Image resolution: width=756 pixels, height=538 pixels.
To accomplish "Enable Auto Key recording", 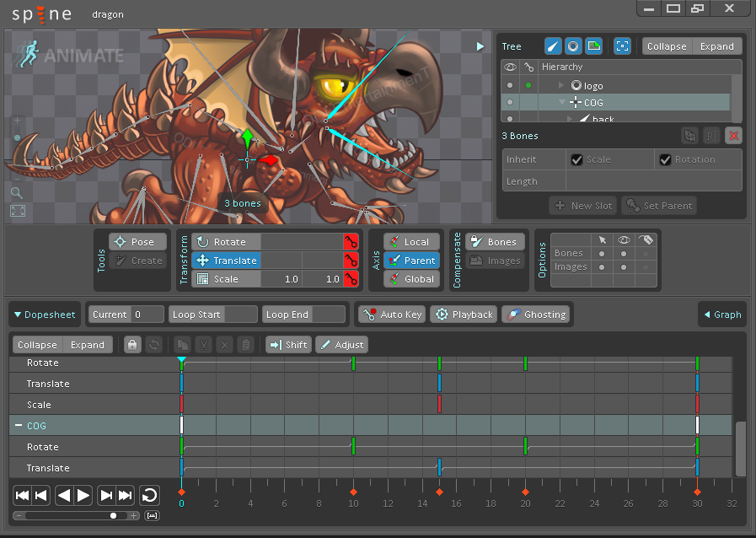I will [390, 314].
